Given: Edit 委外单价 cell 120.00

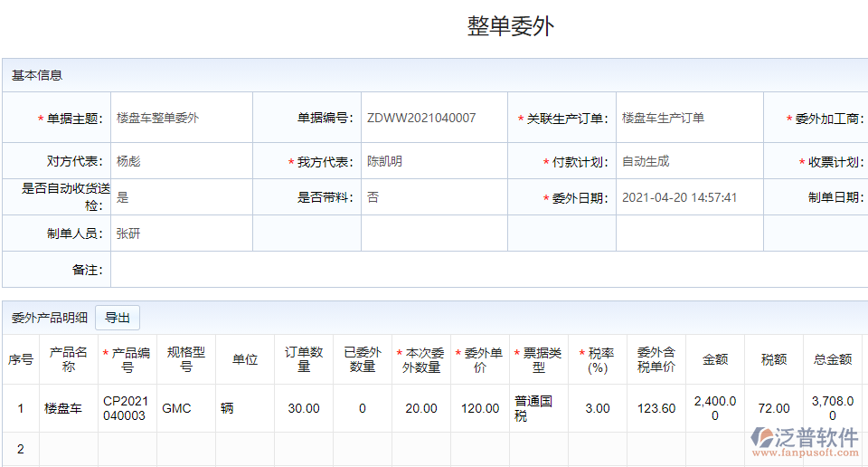Looking at the screenshot, I should pos(480,408).
